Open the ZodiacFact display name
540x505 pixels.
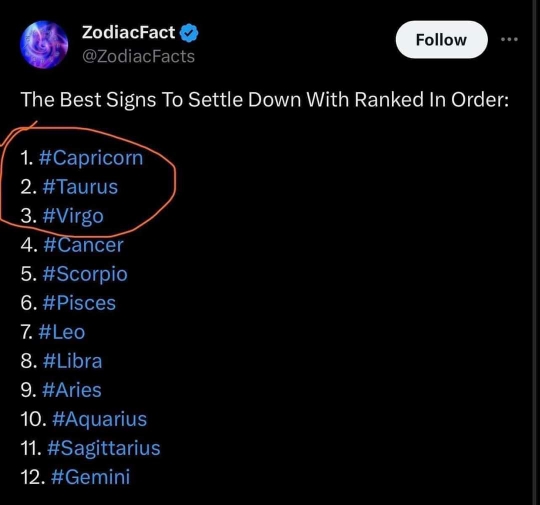[128, 33]
